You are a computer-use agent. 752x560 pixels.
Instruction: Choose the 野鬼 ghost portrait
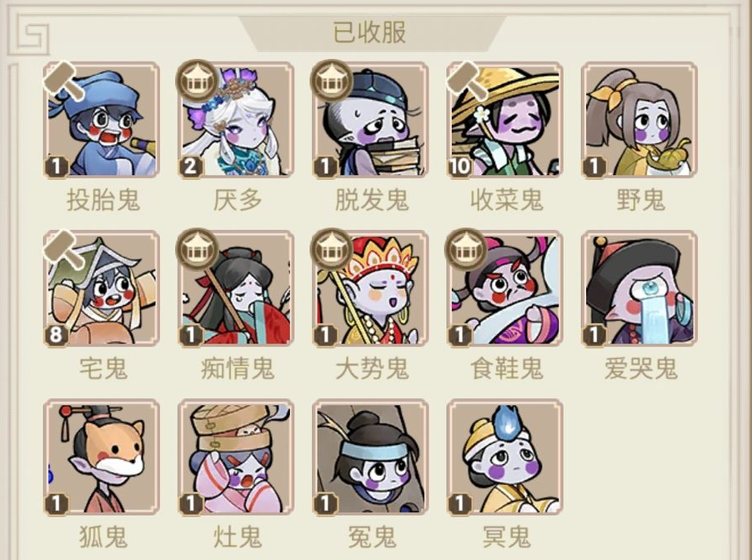(x=639, y=120)
